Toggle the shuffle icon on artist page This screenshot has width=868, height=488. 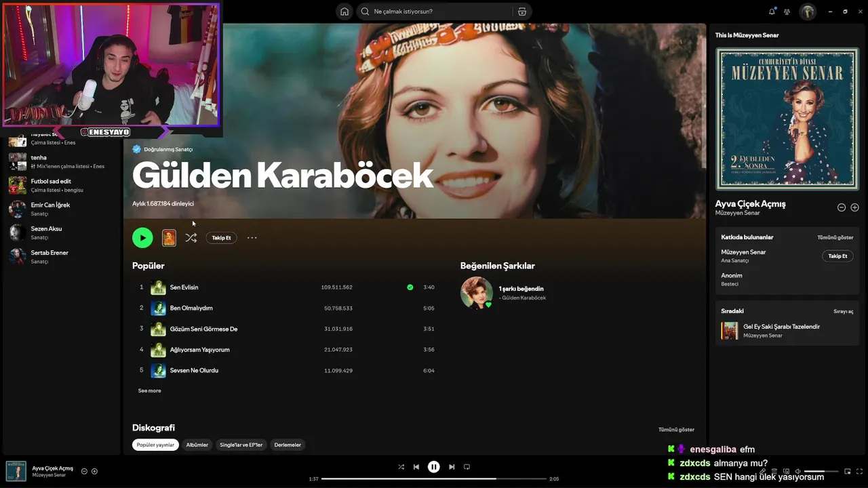[191, 238]
